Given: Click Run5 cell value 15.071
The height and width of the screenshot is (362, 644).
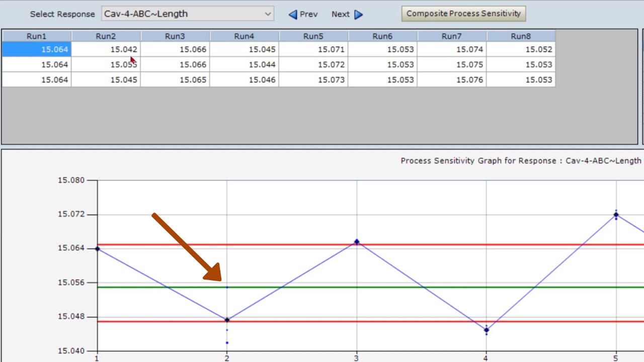Looking at the screenshot, I should [x=313, y=49].
